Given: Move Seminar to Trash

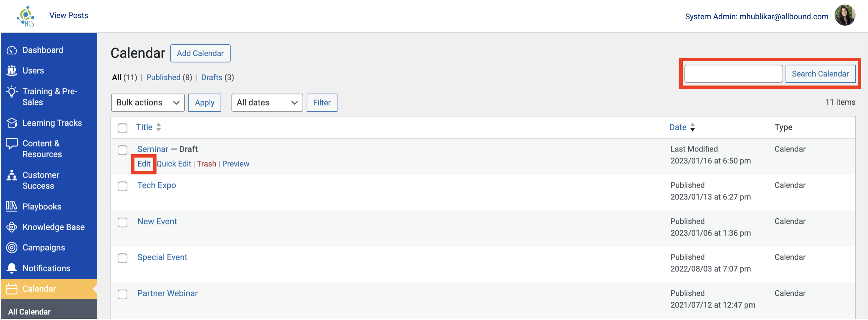Looking at the screenshot, I should (206, 164).
